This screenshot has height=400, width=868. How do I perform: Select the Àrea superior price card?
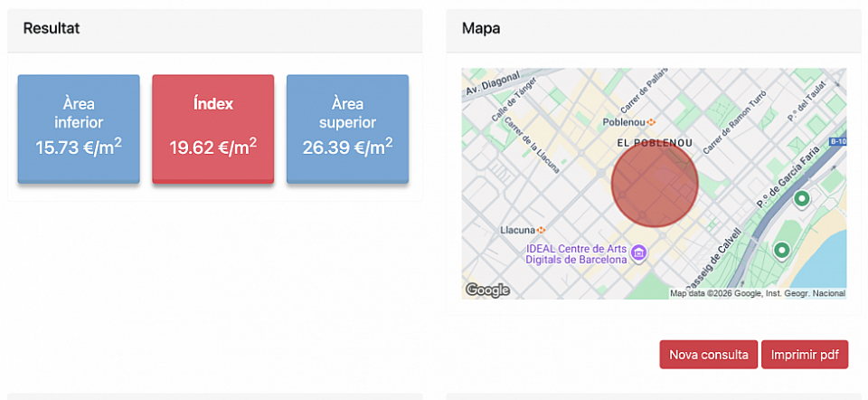point(347,129)
